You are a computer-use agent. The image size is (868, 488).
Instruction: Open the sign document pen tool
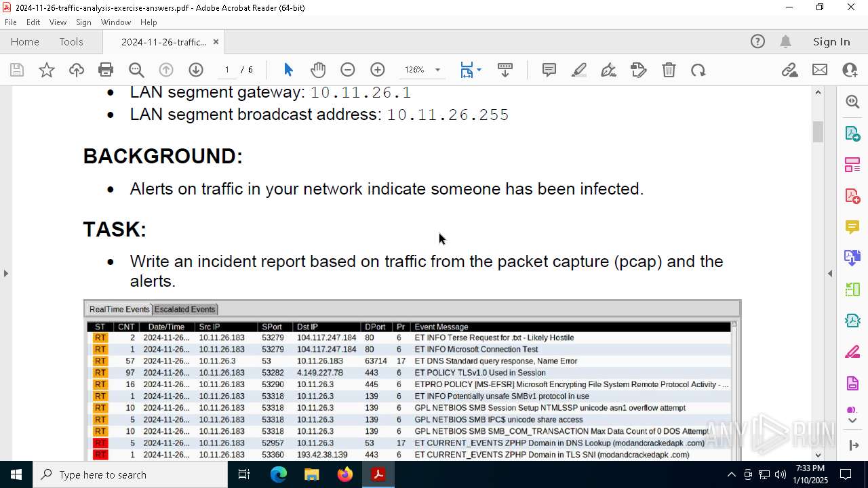[609, 70]
